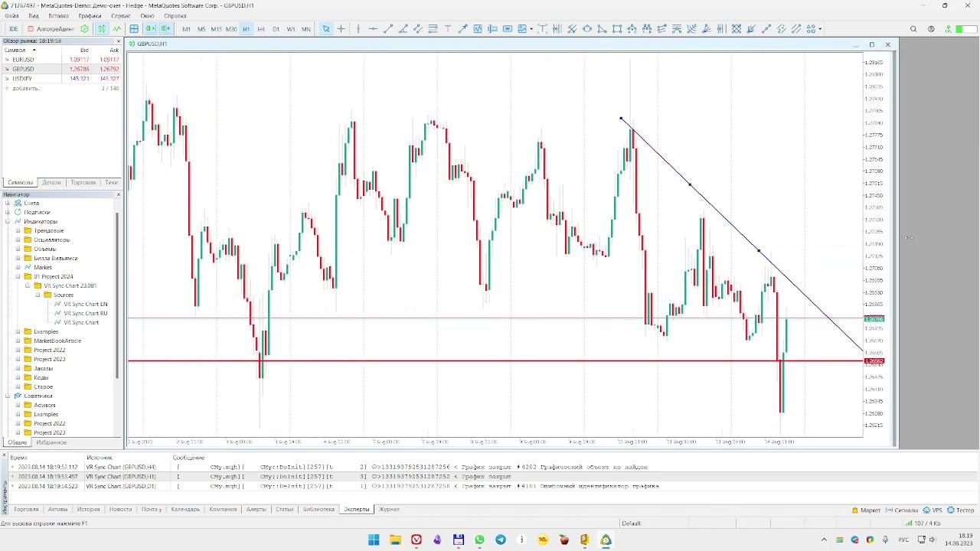
Task: Open the Вид menu
Action: click(x=34, y=15)
